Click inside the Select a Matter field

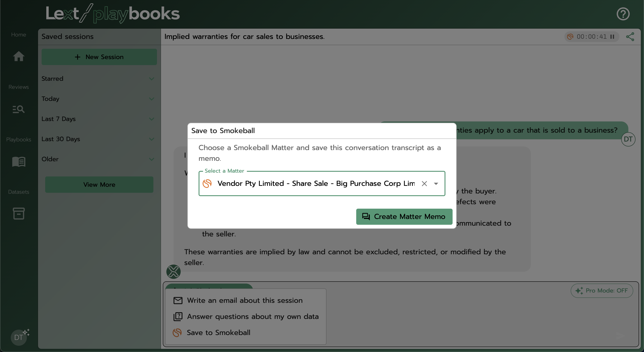tap(322, 184)
